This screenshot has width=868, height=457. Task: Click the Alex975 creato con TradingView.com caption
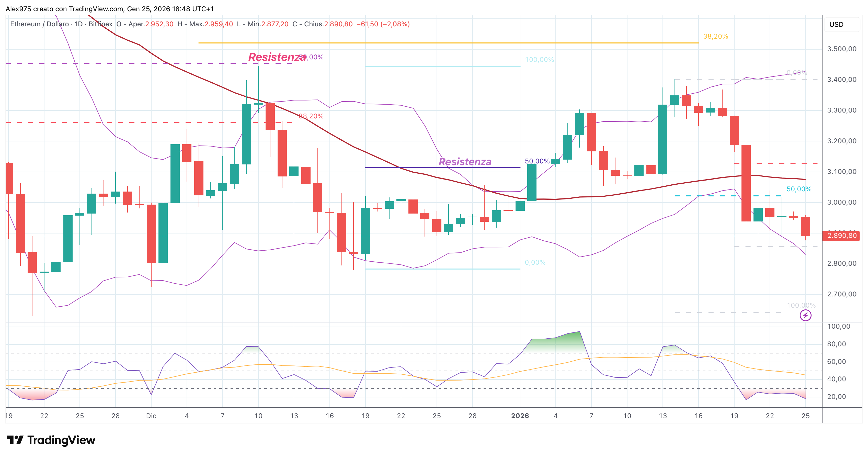pos(109,9)
